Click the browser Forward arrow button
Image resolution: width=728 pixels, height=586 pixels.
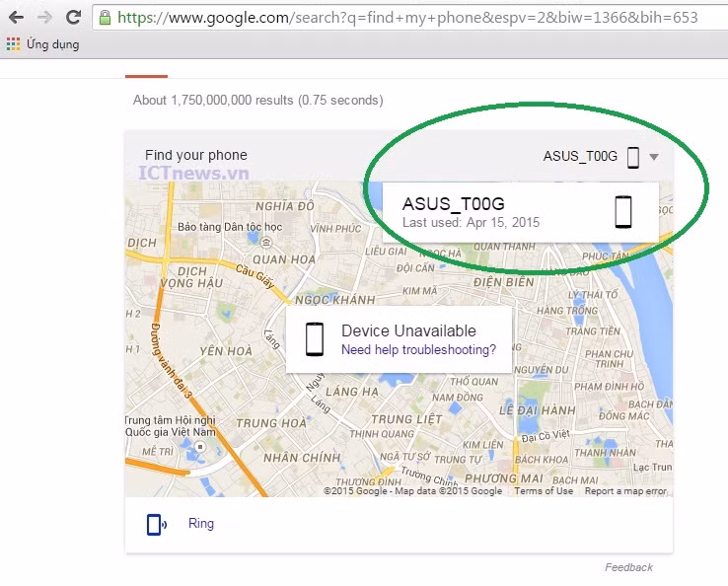44,17
